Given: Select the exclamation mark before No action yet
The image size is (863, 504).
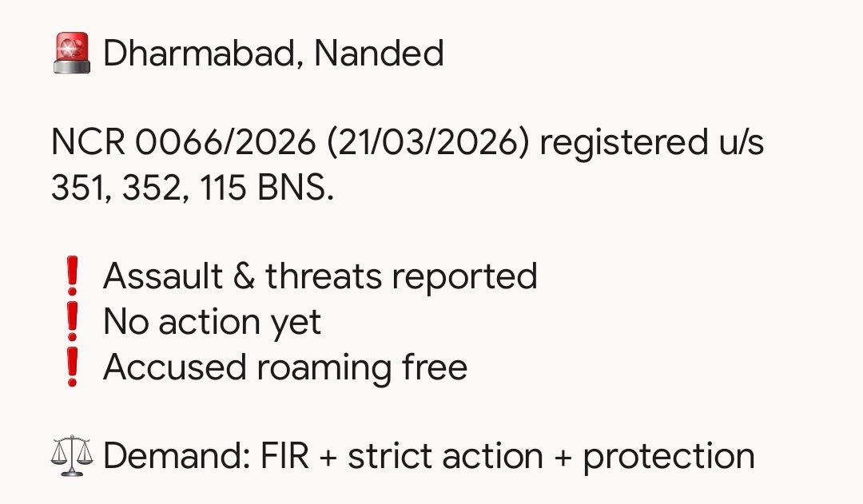Looking at the screenshot, I should [73, 323].
